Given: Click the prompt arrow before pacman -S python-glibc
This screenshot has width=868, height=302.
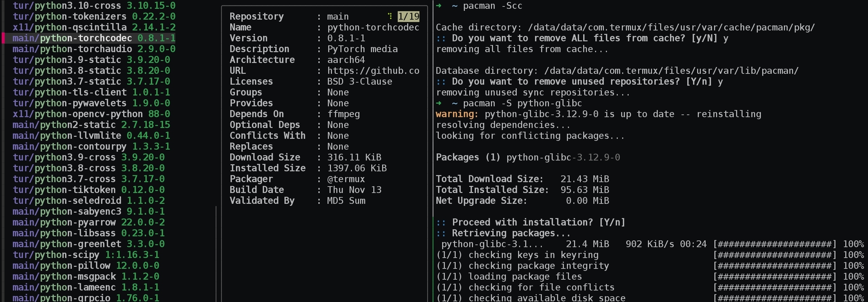Looking at the screenshot, I should [439, 103].
